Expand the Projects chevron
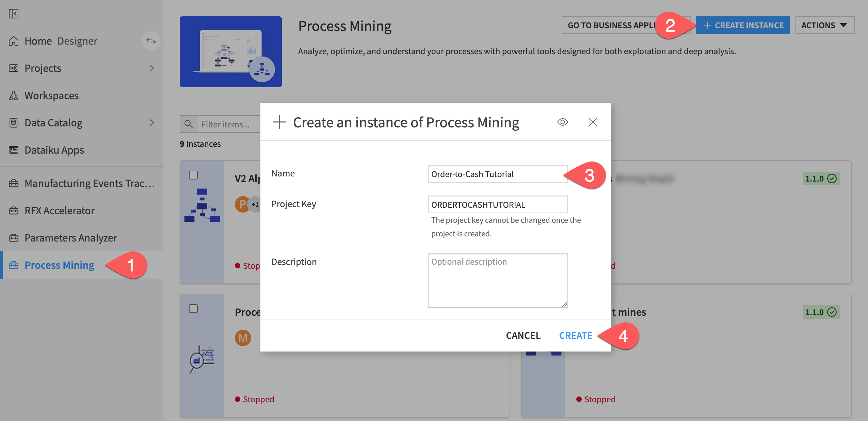The image size is (868, 421). pyautogui.click(x=152, y=68)
